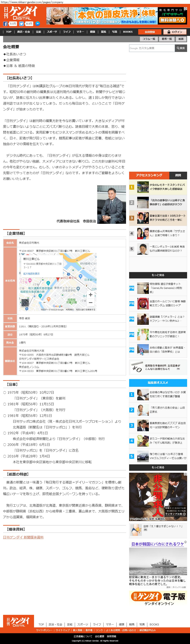Open the TOP menu item
190x644 pixels.
[x=9, y=32]
